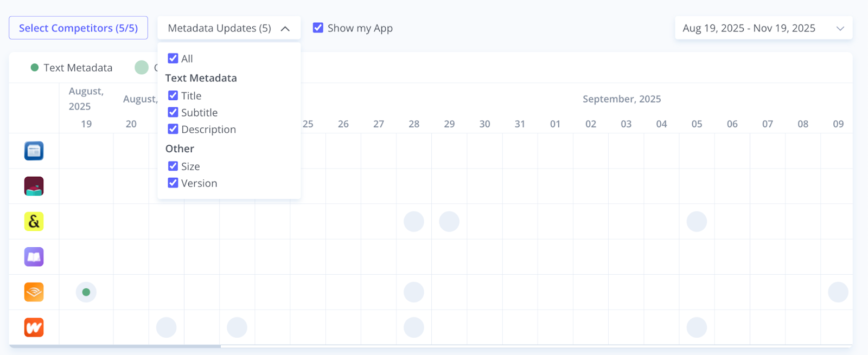The height and width of the screenshot is (355, 868).
Task: Toggle the Title checkbox
Action: [x=173, y=95]
